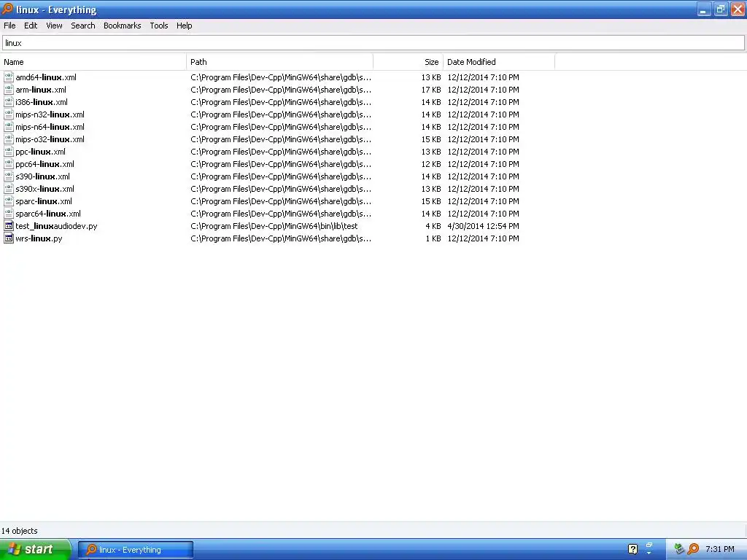
Task: Click the Safely Remove Hardware tray icon
Action: pos(679,549)
